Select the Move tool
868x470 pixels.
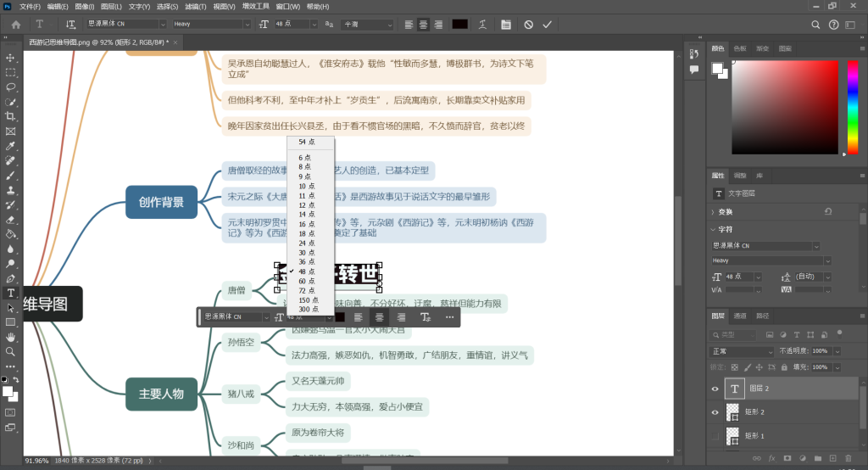click(10, 58)
